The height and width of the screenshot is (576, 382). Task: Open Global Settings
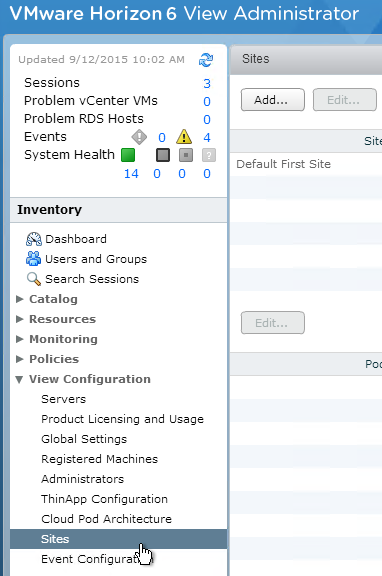[84, 439]
